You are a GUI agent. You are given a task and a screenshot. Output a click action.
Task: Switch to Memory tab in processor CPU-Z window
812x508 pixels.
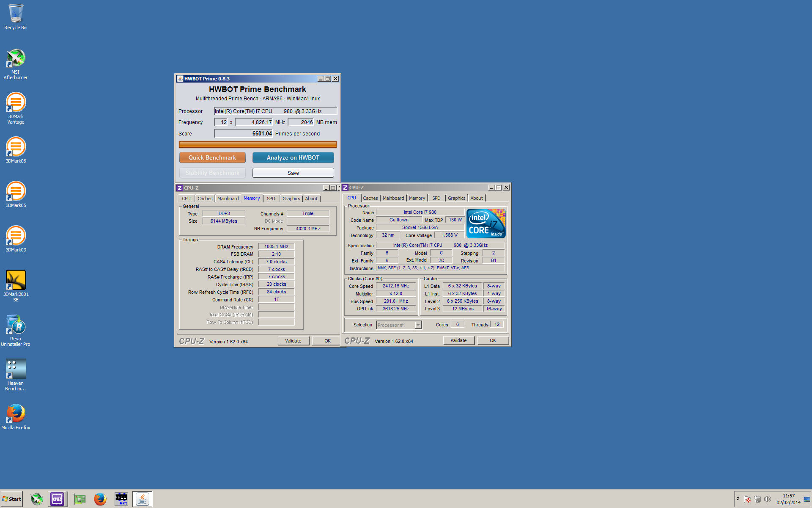point(417,198)
